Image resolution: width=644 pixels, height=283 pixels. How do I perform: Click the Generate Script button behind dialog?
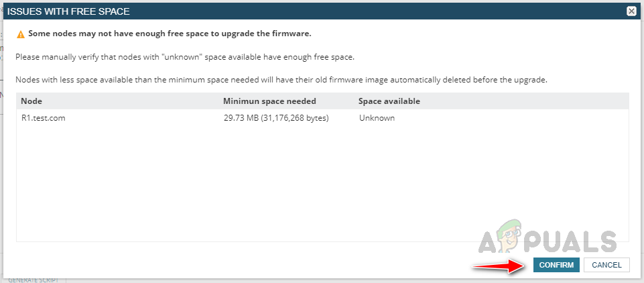(x=34, y=280)
